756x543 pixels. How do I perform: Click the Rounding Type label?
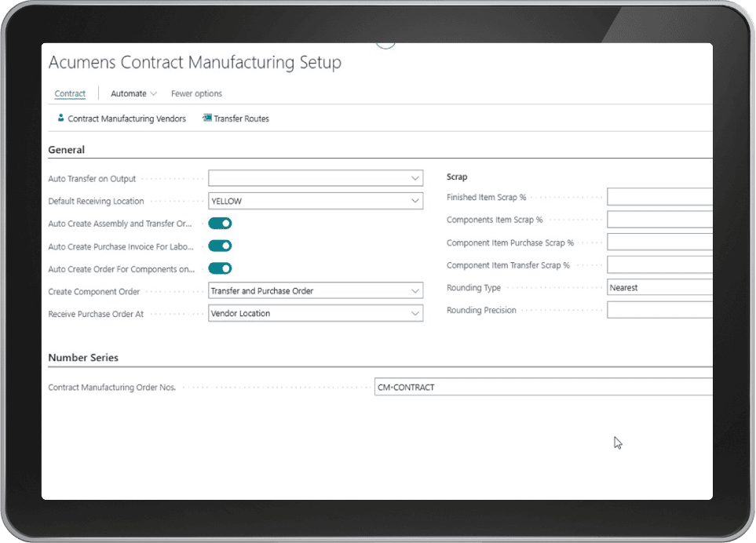(x=473, y=288)
